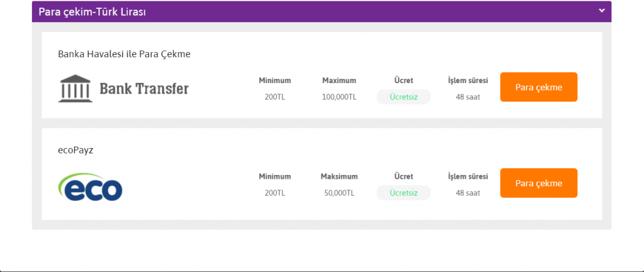Screen dimensions: 644x272
Task: Click the 48 saat value for Bank Transfer
Action: (468, 97)
